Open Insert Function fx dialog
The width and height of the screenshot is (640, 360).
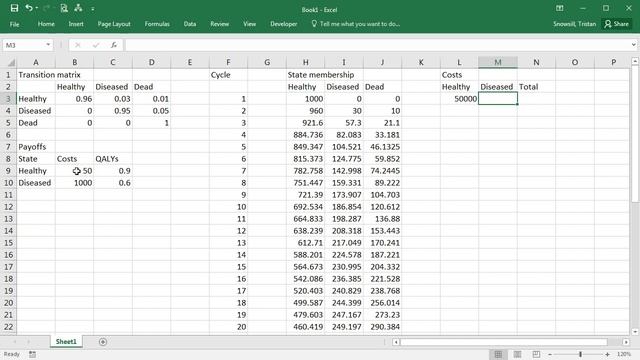tap(113, 45)
